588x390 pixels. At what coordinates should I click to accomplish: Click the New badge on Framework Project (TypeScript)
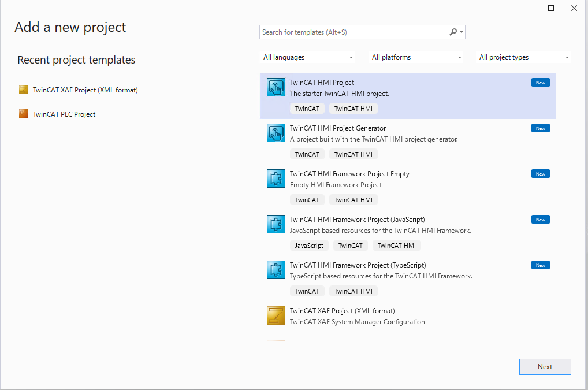(541, 265)
